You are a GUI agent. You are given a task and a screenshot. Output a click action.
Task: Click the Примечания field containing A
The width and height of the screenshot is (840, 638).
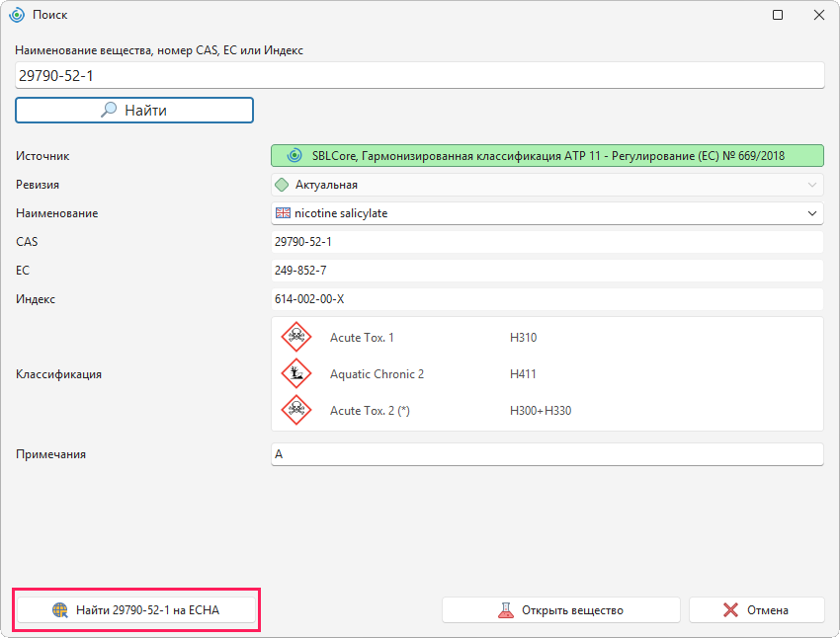546,454
